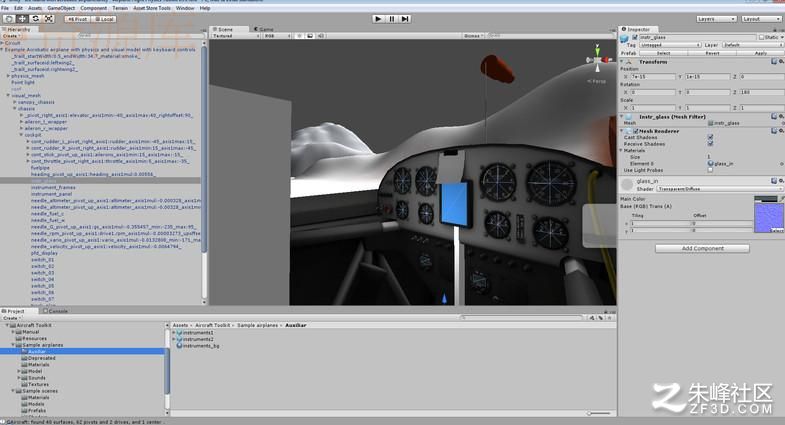
Task: Toggle Mesh Renderer enabled checkbox
Action: [636, 131]
